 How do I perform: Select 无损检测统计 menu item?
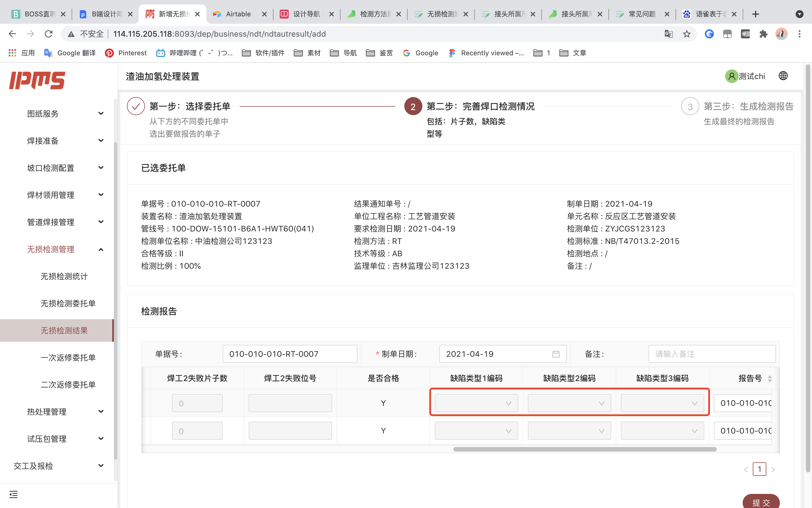point(64,276)
